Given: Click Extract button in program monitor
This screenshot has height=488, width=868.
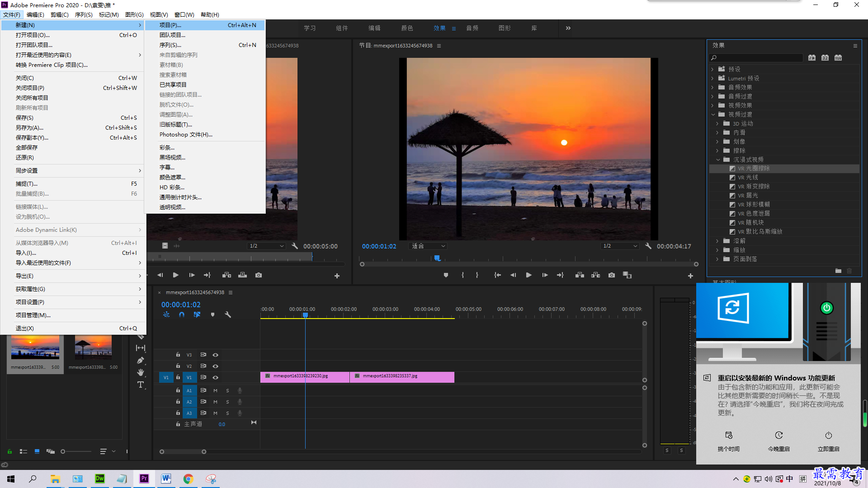Looking at the screenshot, I should 595,275.
